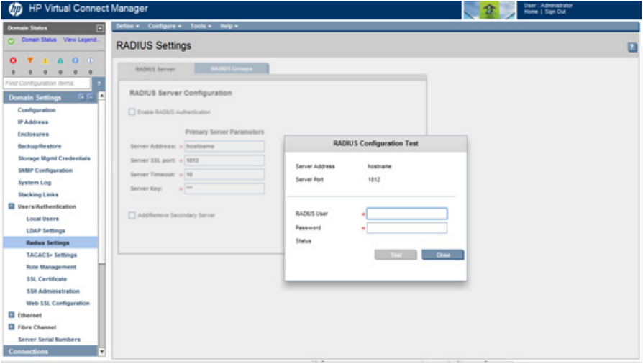Click the sidebar scroll up arrow
643x364 pixels.
click(x=101, y=95)
